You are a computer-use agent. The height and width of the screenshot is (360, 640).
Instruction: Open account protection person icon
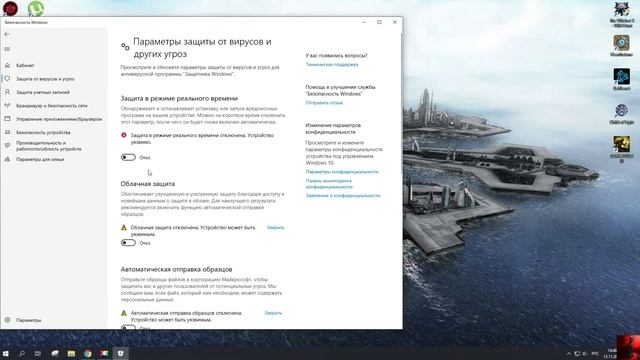click(x=7, y=92)
